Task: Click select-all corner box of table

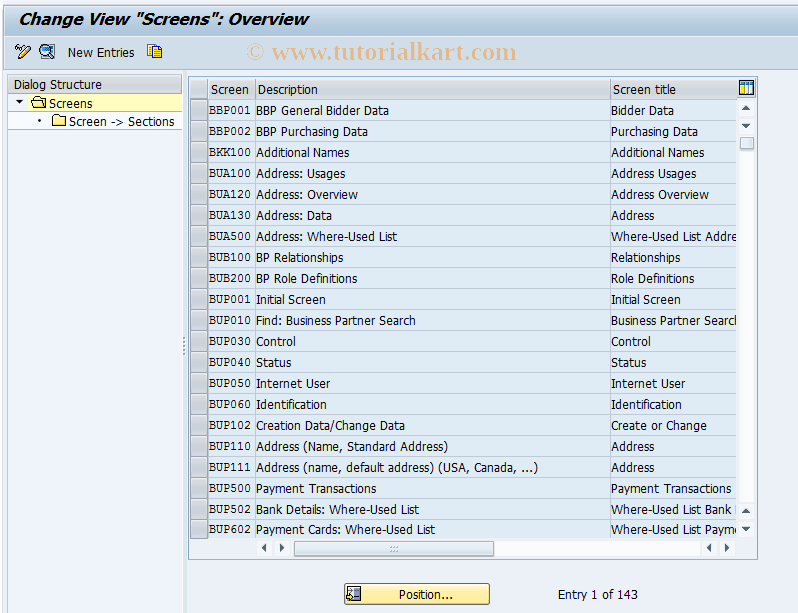Action: click(199, 89)
